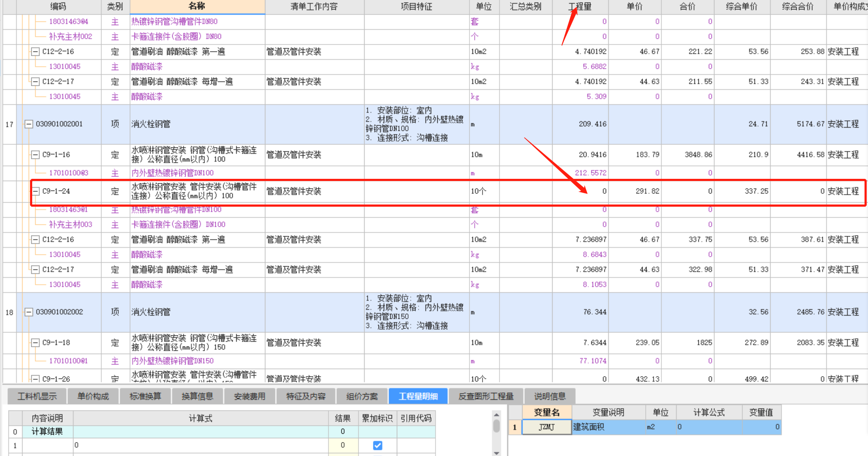Click the 计算公式 column header
Image resolution: width=868 pixels, height=456 pixels.
tap(709, 412)
